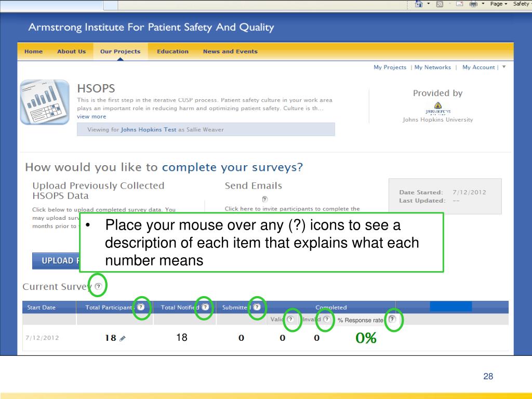Click the Start Date column header

point(41,308)
